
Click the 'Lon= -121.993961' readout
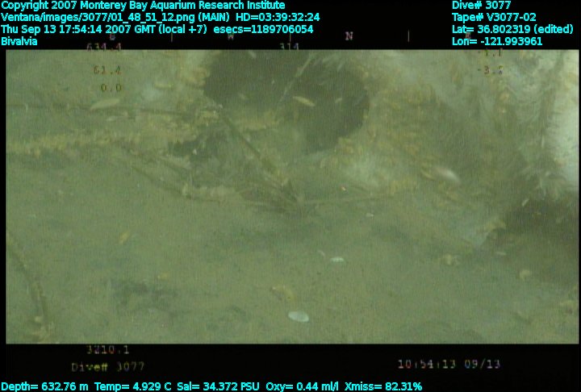[x=497, y=41]
